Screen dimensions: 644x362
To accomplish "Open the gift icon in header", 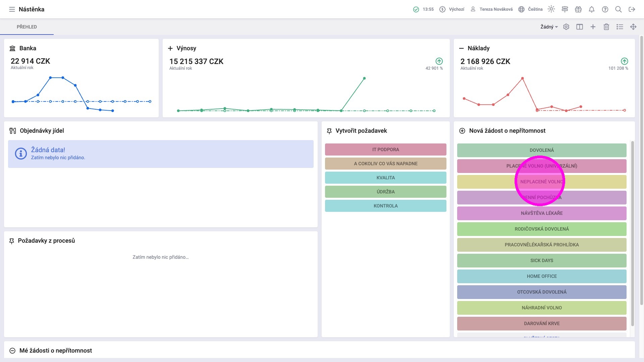I will coord(578,9).
